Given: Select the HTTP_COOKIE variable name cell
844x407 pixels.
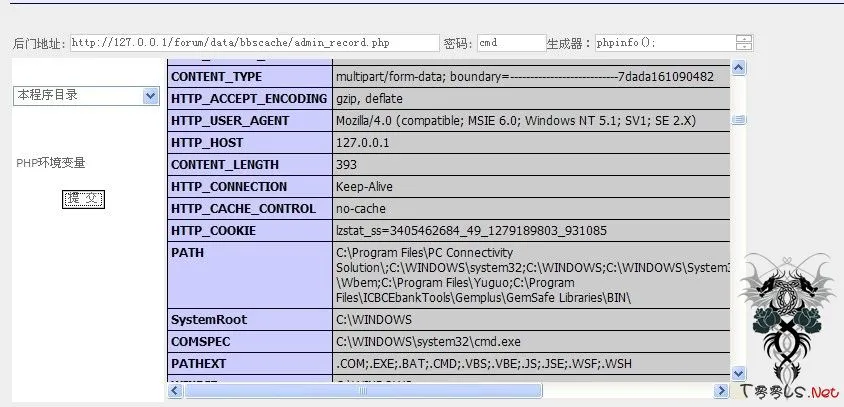Looking at the screenshot, I should tap(250, 230).
